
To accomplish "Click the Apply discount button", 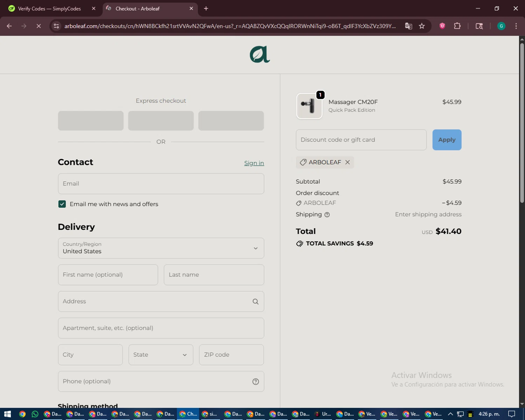I will pyautogui.click(x=447, y=140).
